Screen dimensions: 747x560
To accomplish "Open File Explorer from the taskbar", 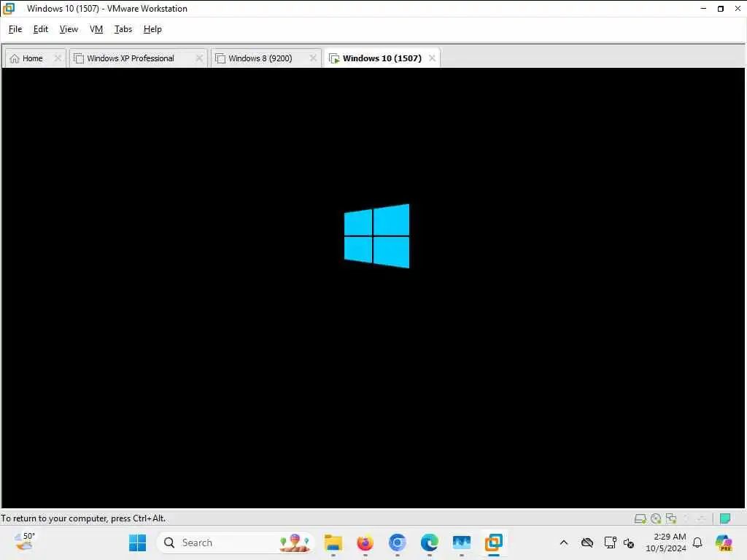I will tap(333, 542).
